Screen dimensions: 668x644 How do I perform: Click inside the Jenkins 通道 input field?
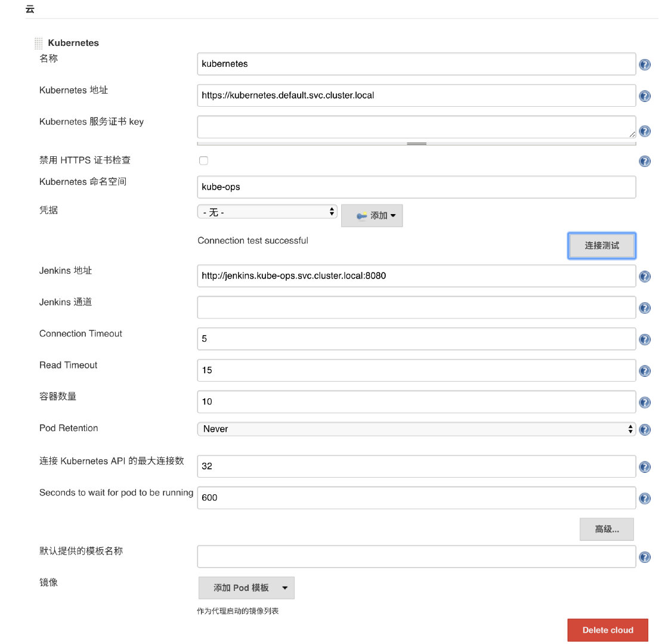[x=416, y=307]
